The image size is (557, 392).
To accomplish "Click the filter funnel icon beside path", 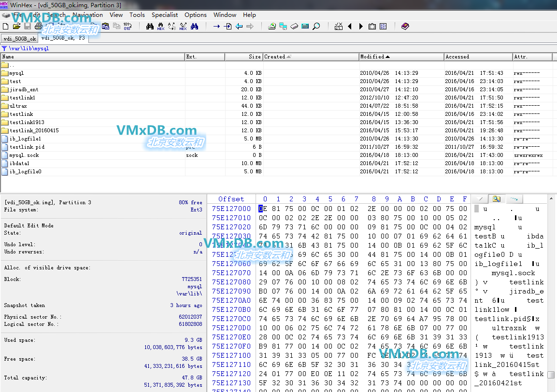I will click(4, 48).
